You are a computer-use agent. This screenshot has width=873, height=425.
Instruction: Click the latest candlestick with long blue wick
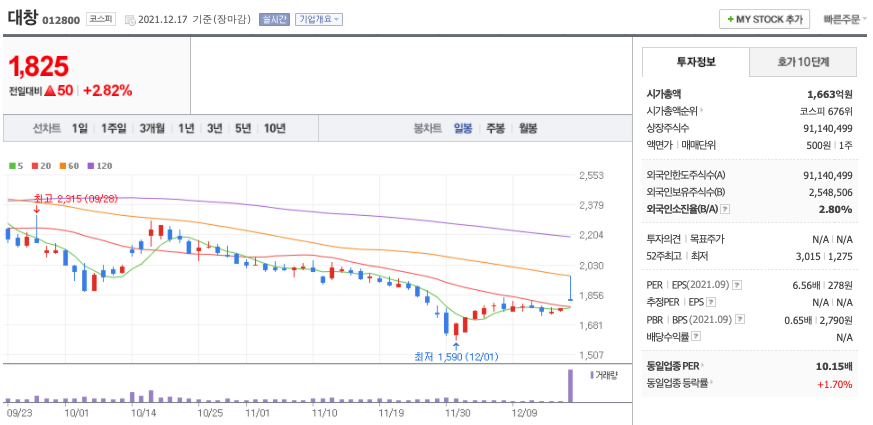pos(570,288)
